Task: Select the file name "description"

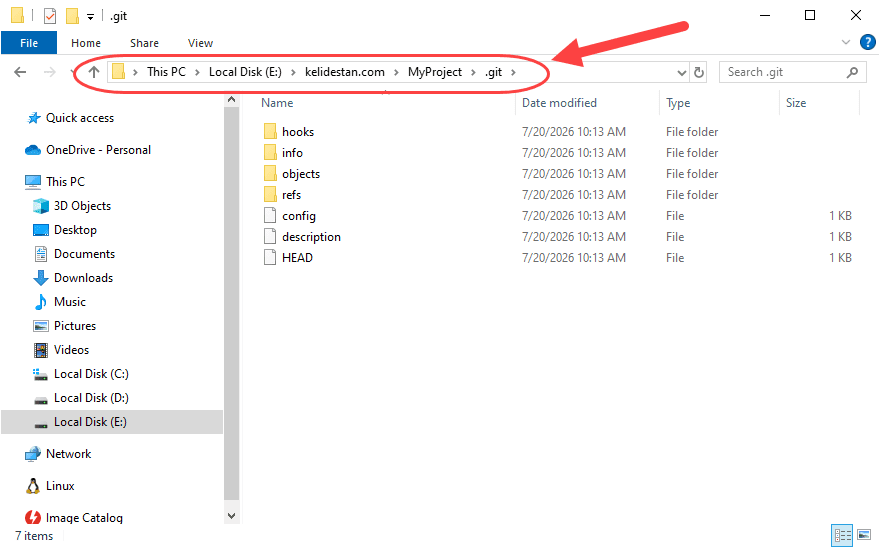Action: 311,237
